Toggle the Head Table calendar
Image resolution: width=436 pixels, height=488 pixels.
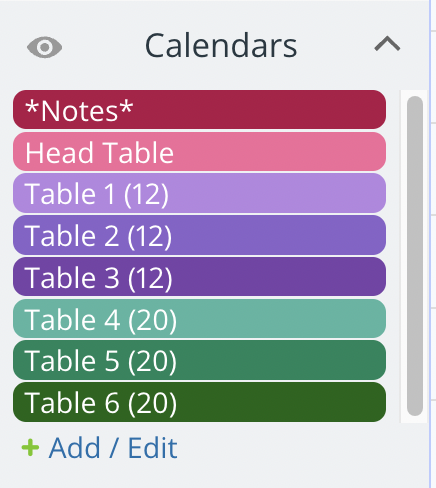point(199,152)
